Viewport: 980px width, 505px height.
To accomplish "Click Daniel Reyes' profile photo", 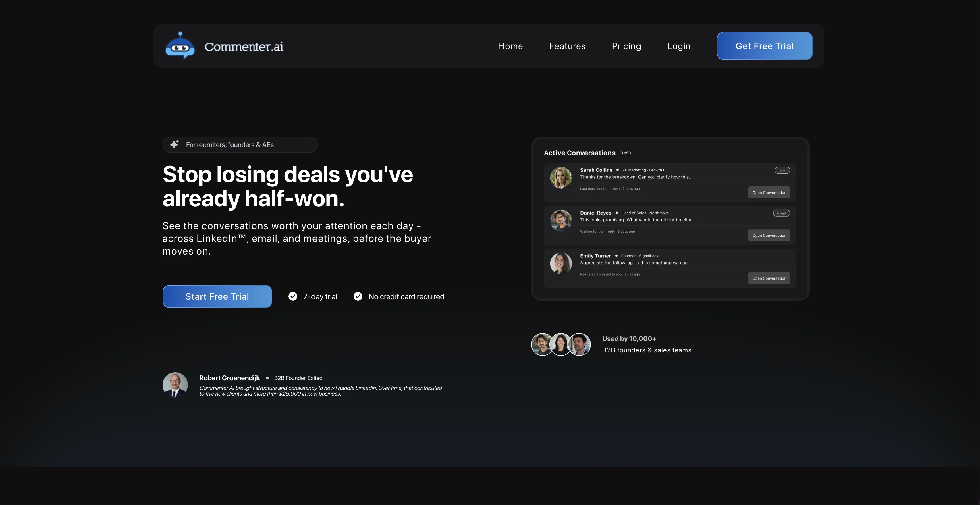I will click(561, 220).
